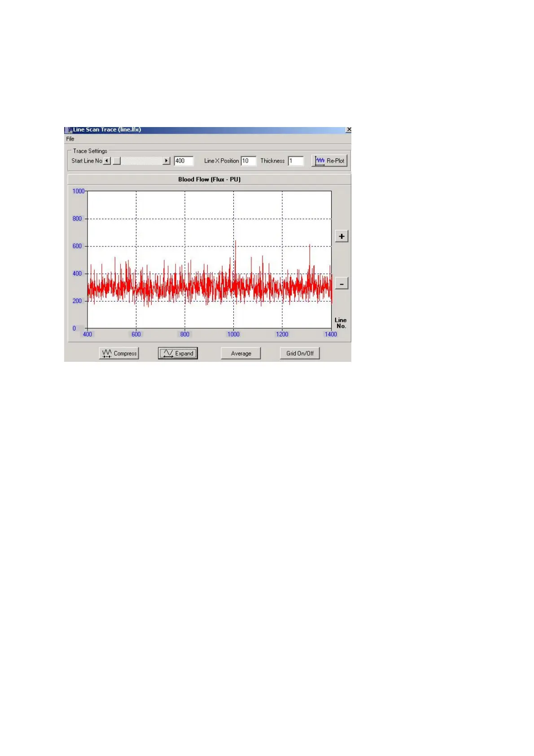This screenshot has height=756, width=534.
Task: Click the Start Line No right arrow
Action: (166, 161)
